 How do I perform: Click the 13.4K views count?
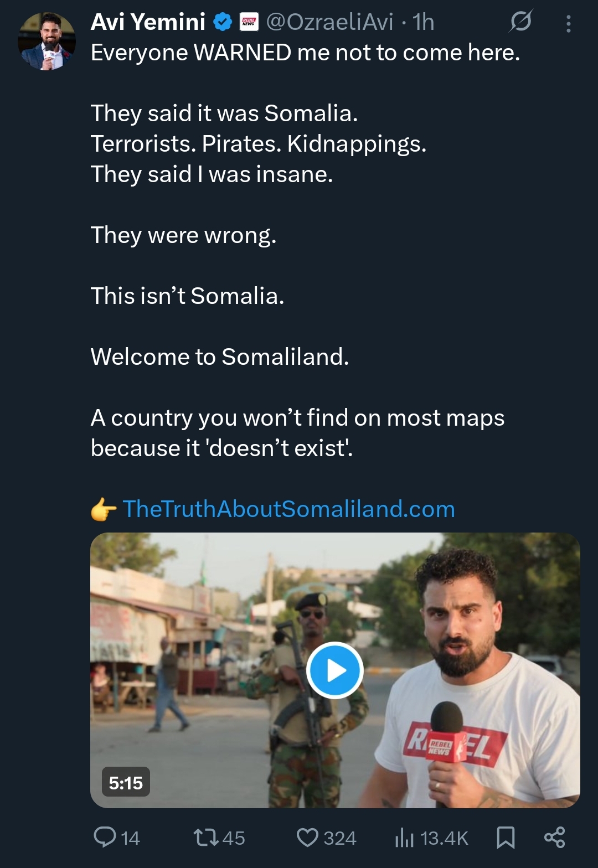click(x=444, y=838)
